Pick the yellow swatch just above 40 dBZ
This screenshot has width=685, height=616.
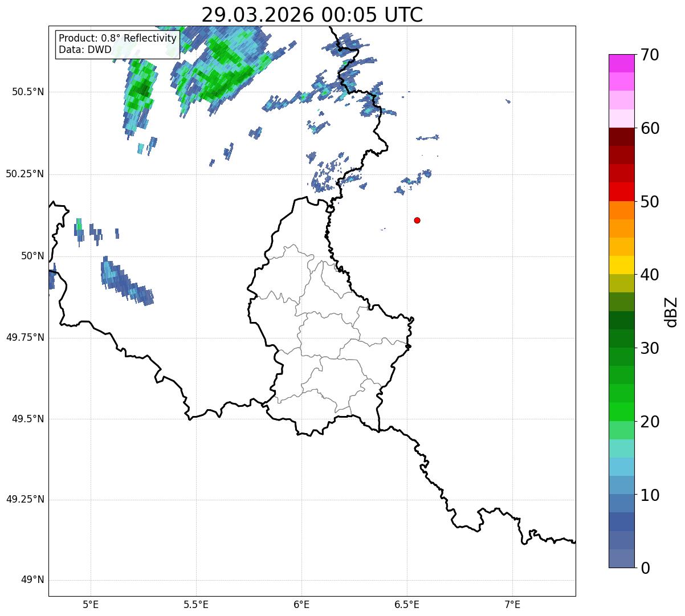pos(622,265)
